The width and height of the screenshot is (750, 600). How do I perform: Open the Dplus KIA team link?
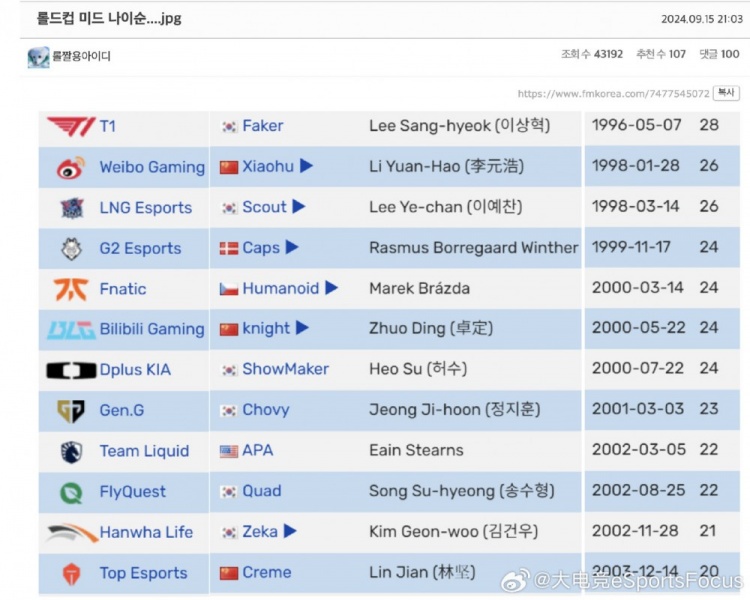[x=135, y=370]
